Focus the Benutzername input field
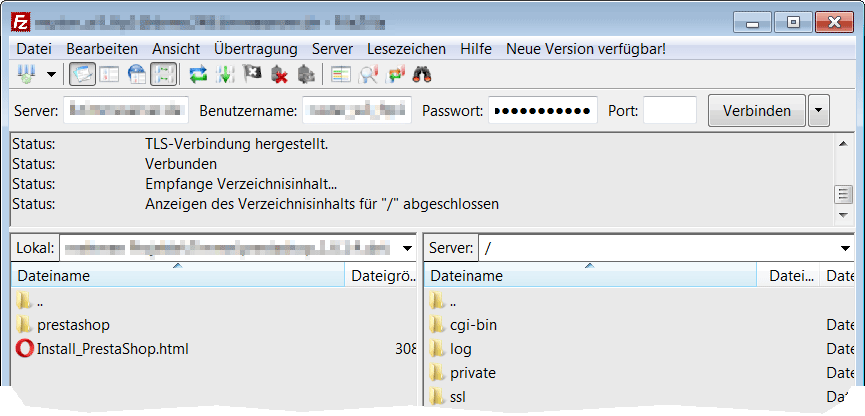Viewport: 865px width, 416px height. (x=357, y=110)
